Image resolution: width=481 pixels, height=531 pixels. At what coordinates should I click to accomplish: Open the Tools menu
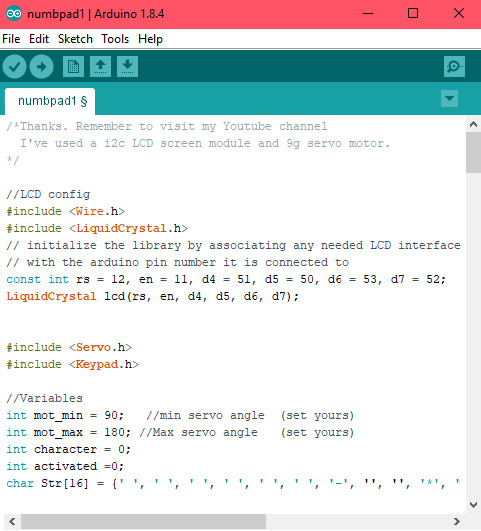(115, 39)
